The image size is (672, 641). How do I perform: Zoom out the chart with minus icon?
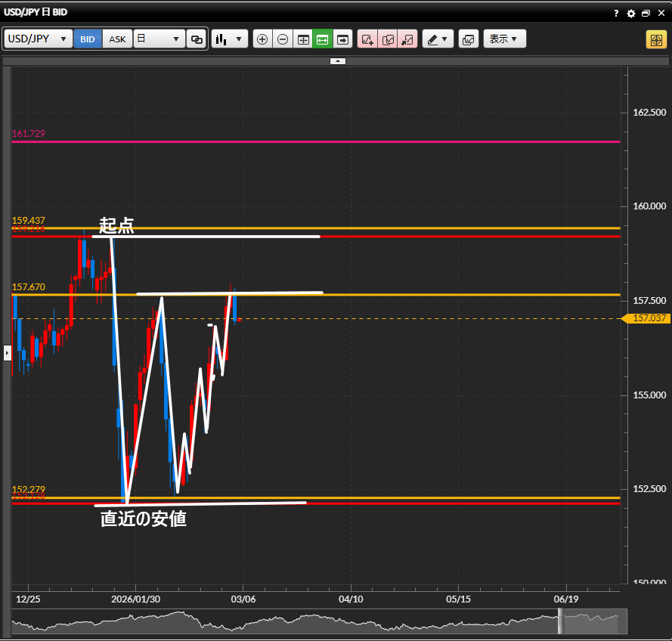pyautogui.click(x=283, y=39)
